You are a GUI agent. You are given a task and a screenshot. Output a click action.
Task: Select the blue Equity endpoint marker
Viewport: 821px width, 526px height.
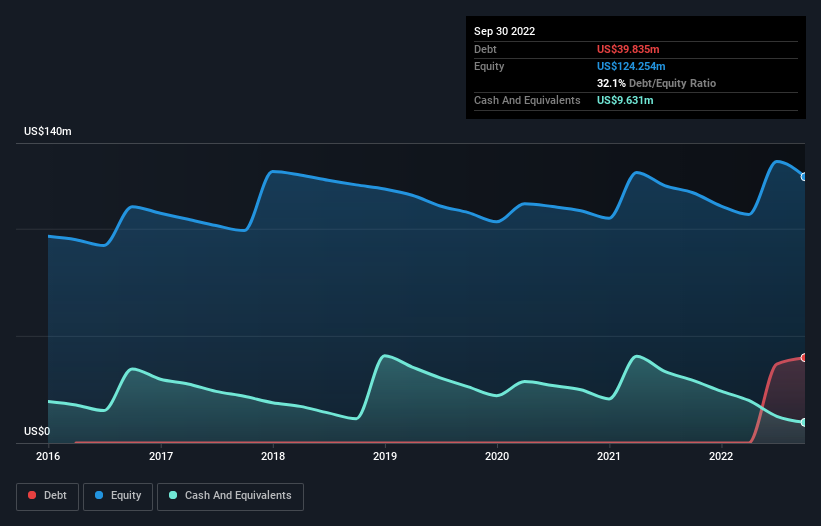tap(804, 177)
